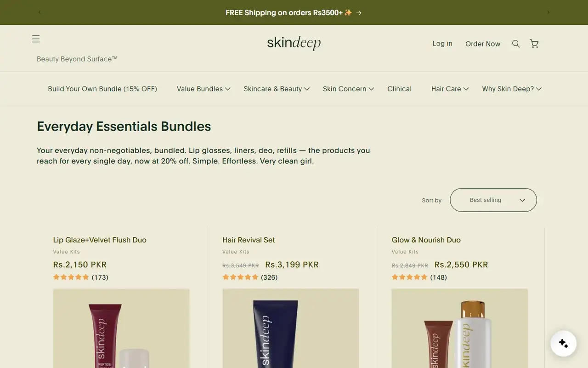The image size is (588, 368).
Task: Go to the Clinical page
Action: coord(399,89)
